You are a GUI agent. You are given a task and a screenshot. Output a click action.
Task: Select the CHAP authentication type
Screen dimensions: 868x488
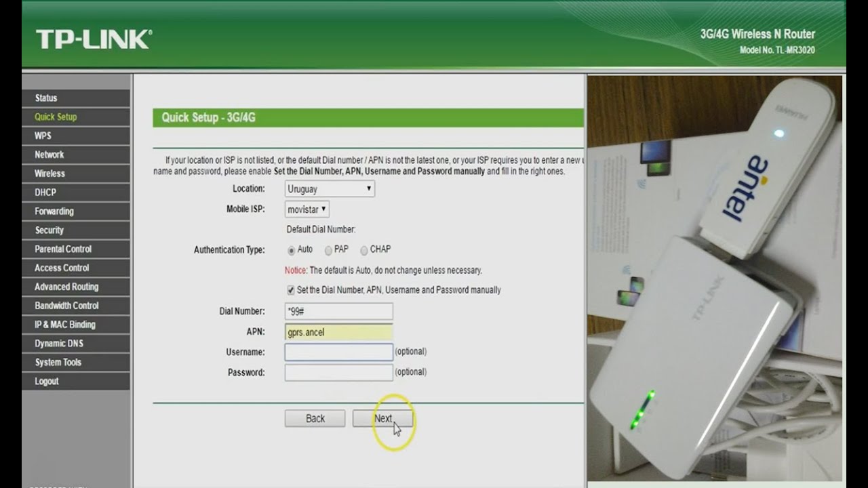tap(364, 251)
